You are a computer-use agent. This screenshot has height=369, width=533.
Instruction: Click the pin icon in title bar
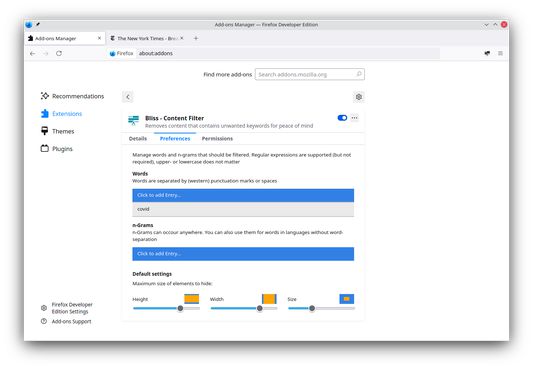(x=38, y=24)
